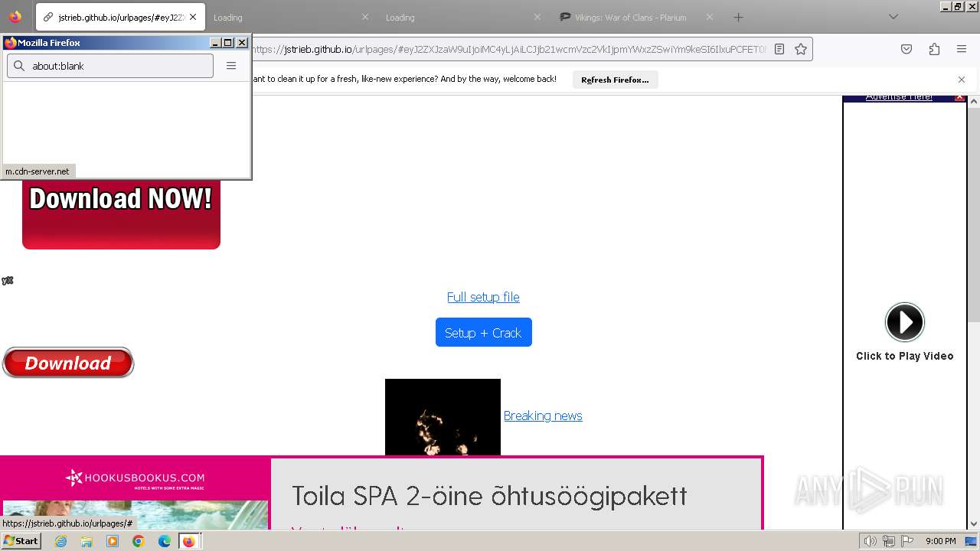This screenshot has height=551, width=980.
Task: Open the Full setup file link
Action: click(483, 297)
